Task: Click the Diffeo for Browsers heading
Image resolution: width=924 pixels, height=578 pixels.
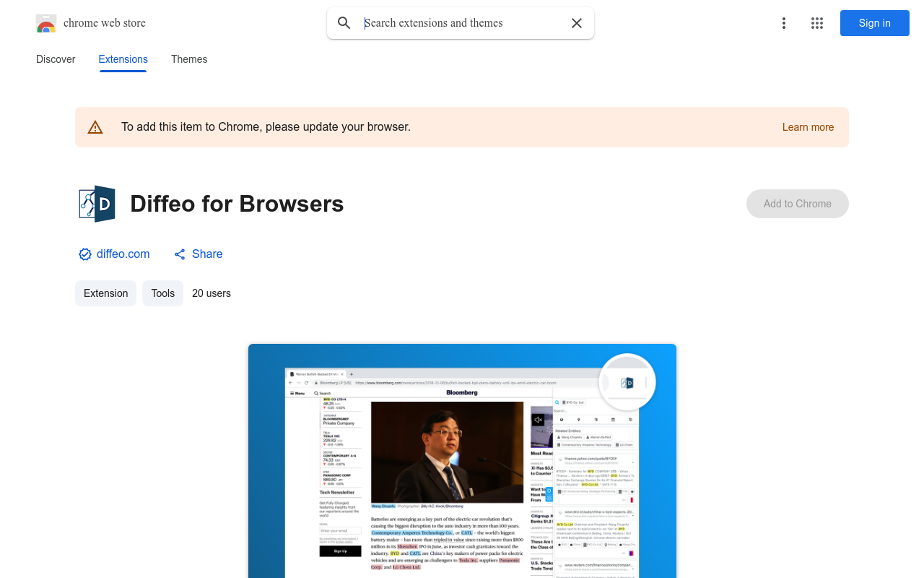Action: pyautogui.click(x=237, y=204)
